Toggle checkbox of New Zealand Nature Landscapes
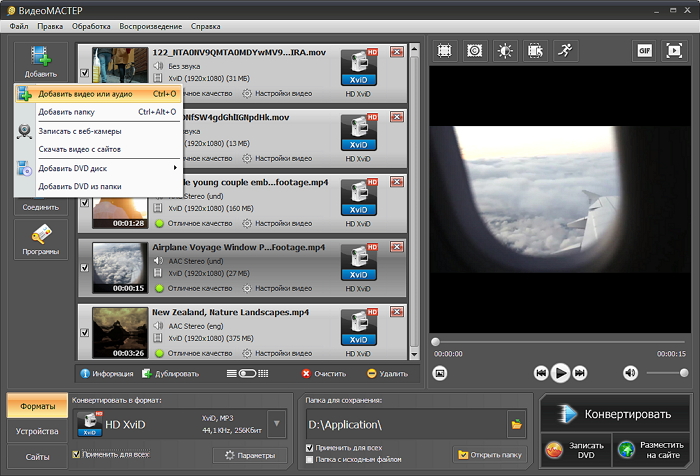This screenshot has width=700, height=476. [85, 333]
